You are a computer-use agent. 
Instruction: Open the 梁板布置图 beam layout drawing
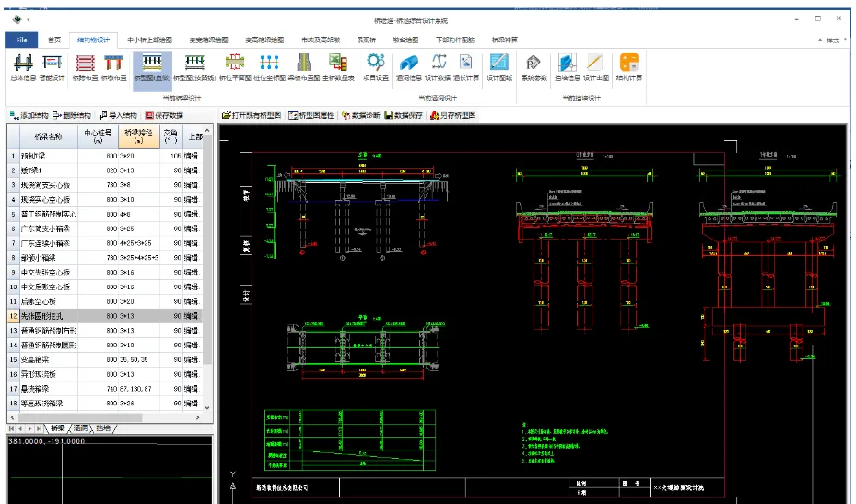coord(303,67)
